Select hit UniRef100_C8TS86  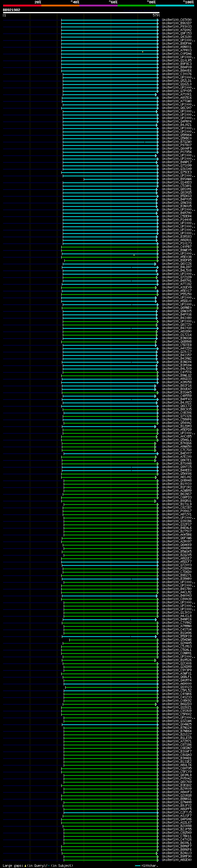176,745
